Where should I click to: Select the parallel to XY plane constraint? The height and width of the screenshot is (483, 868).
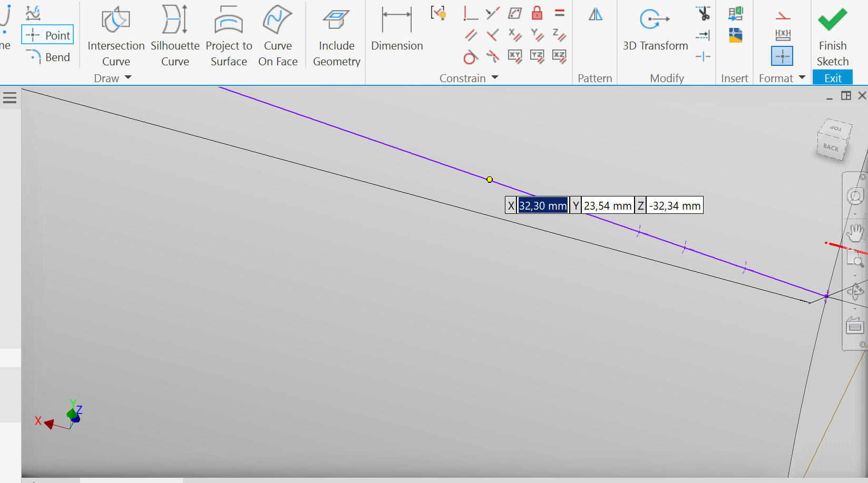coord(515,55)
